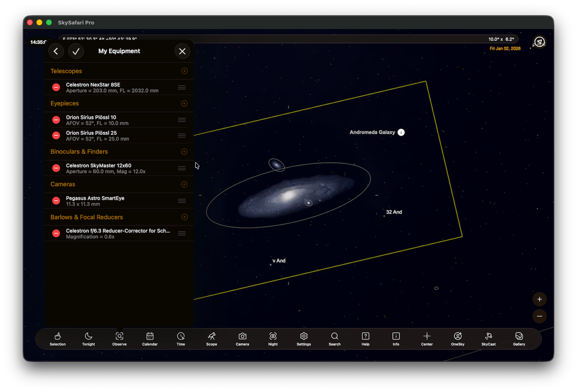Open Time controls
The width and height of the screenshot is (577, 392).
(181, 339)
